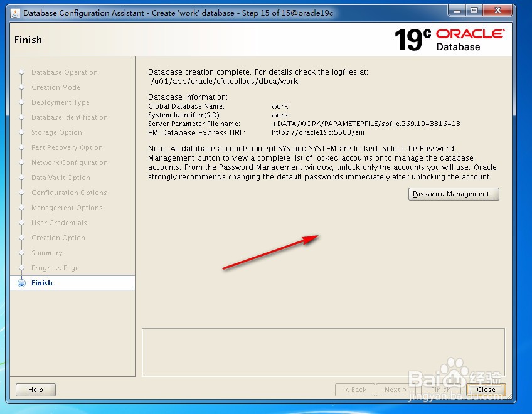
Task: Click the disabled Next button
Action: pos(396,390)
